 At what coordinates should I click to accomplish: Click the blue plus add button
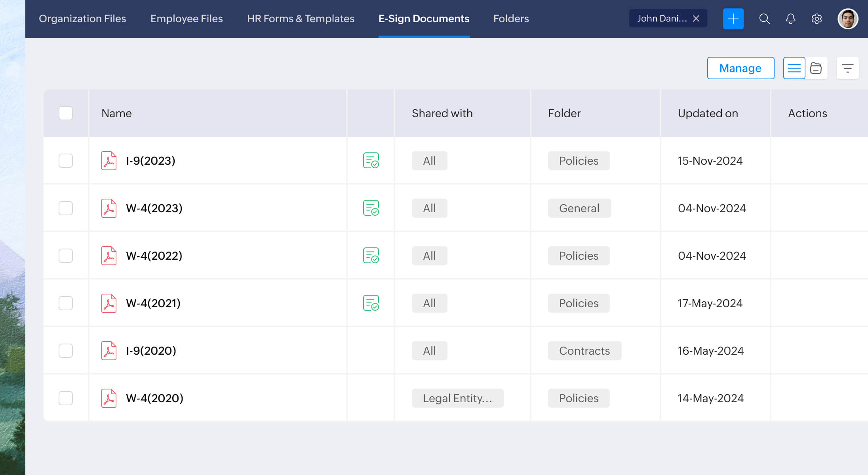click(733, 19)
